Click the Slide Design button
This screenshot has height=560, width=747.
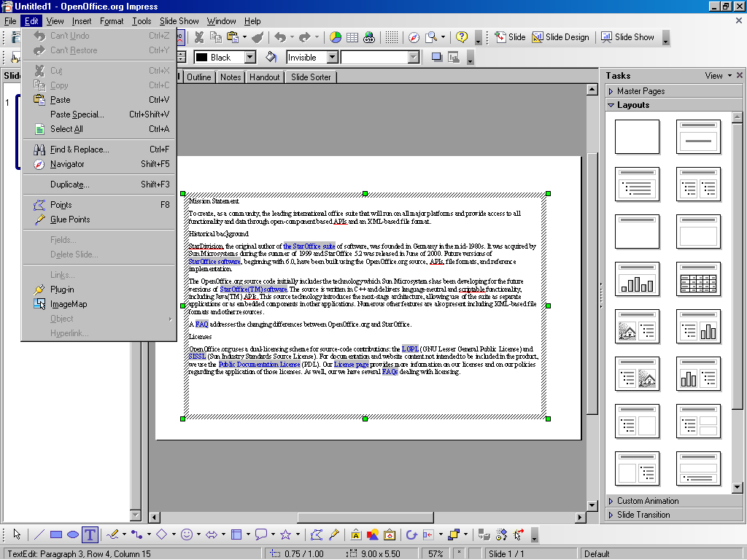point(560,37)
